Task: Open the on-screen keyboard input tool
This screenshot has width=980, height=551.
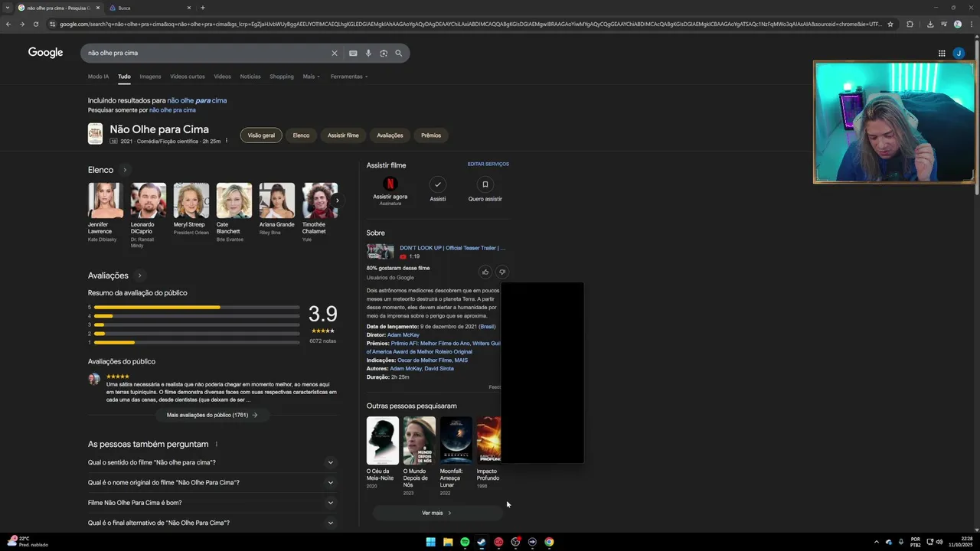Action: 353,53
